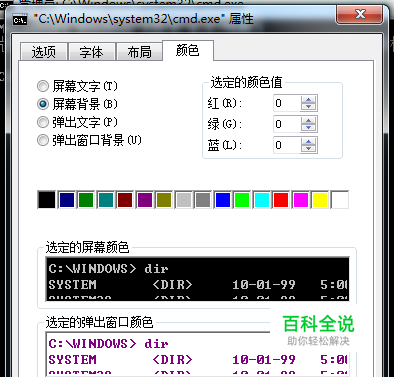Select the teal color swatch
394x377 pixels.
point(106,200)
